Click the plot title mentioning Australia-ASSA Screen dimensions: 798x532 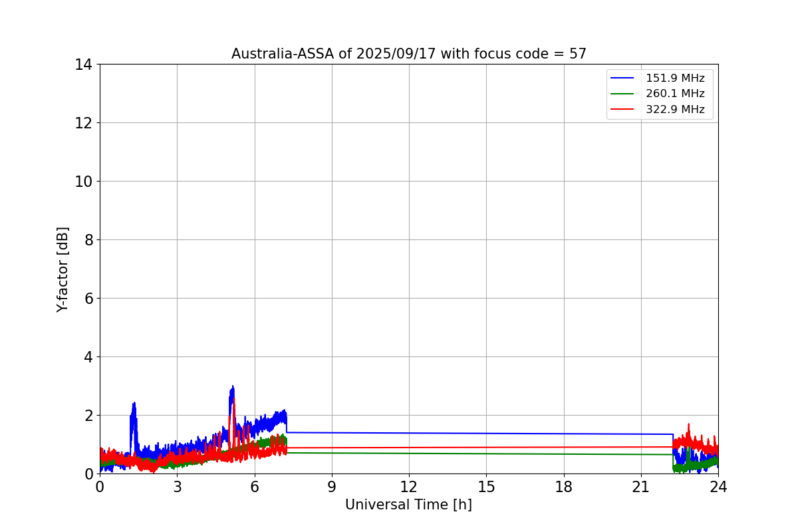[409, 54]
